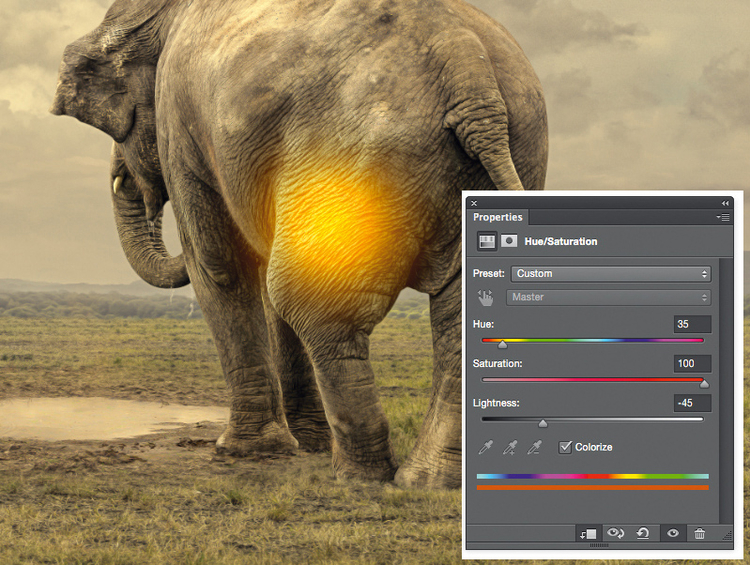
Task: Toggle adjustment layer visibility eye icon
Action: [673, 533]
